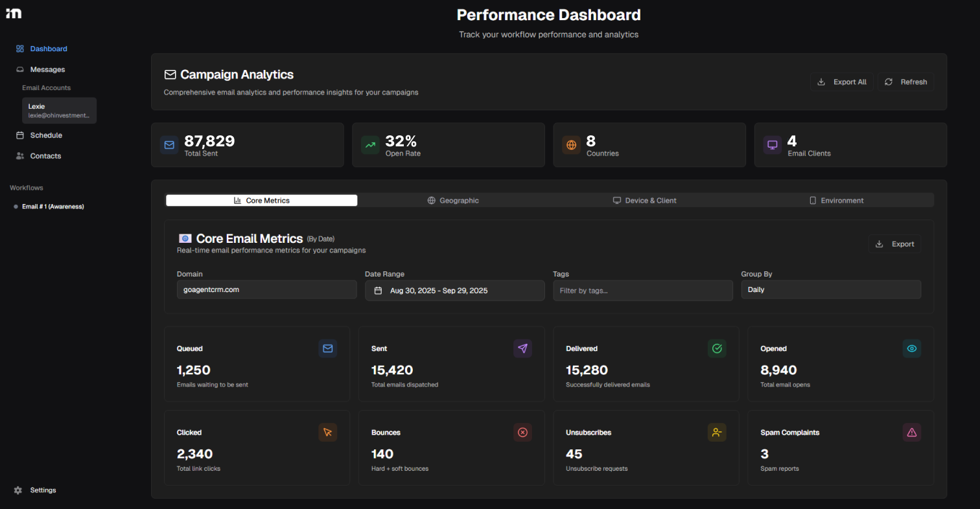
Task: Click the green checkmark icon on Delivered card
Action: click(x=717, y=348)
